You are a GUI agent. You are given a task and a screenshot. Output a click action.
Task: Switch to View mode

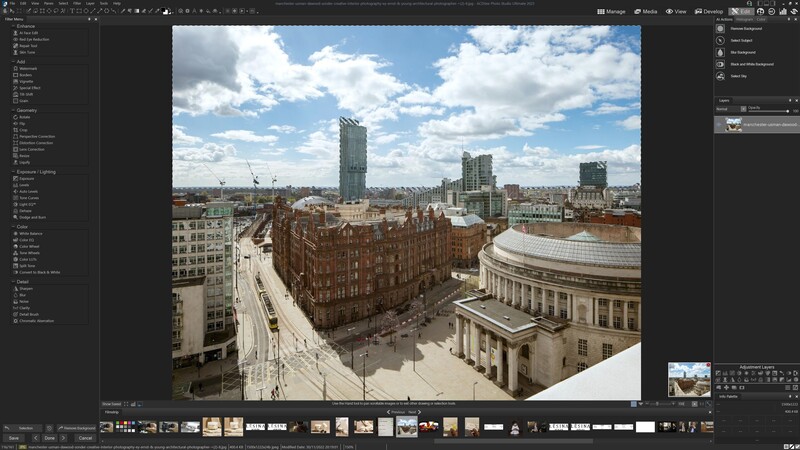tap(676, 11)
